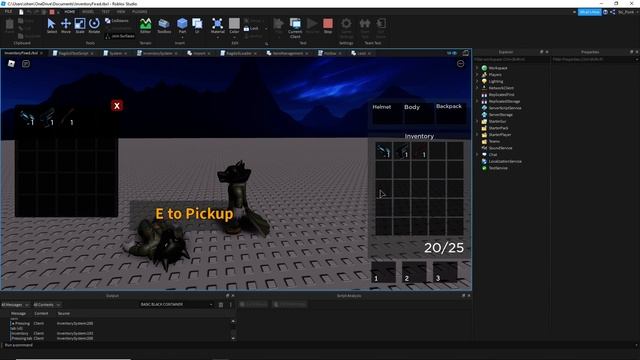Click the Workspace globe icon
This screenshot has width=640, height=360.
coord(484,68)
